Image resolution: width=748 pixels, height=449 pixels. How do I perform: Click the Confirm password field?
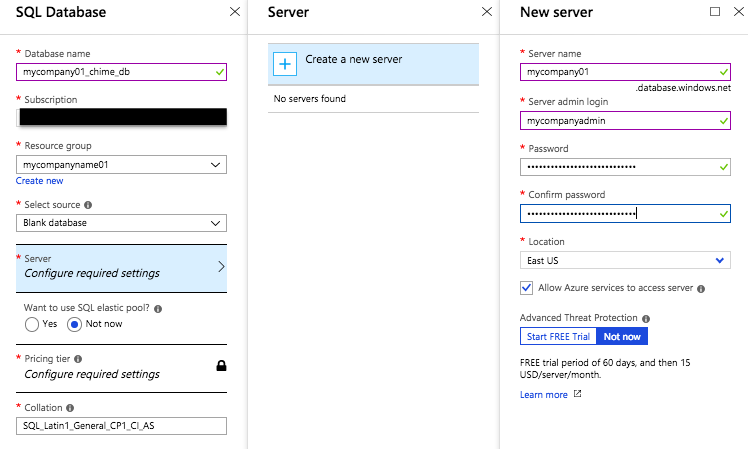pyautogui.click(x=625, y=214)
